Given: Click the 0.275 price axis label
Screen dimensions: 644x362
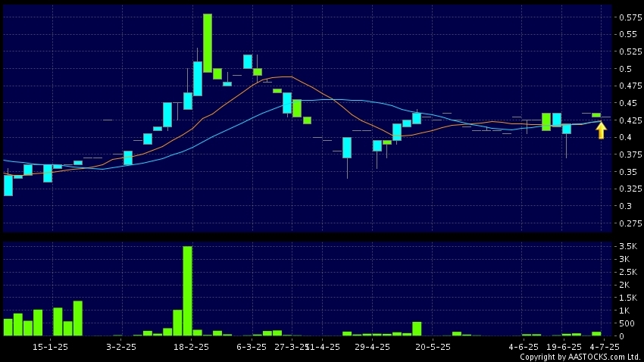Looking at the screenshot, I should pyautogui.click(x=630, y=223).
